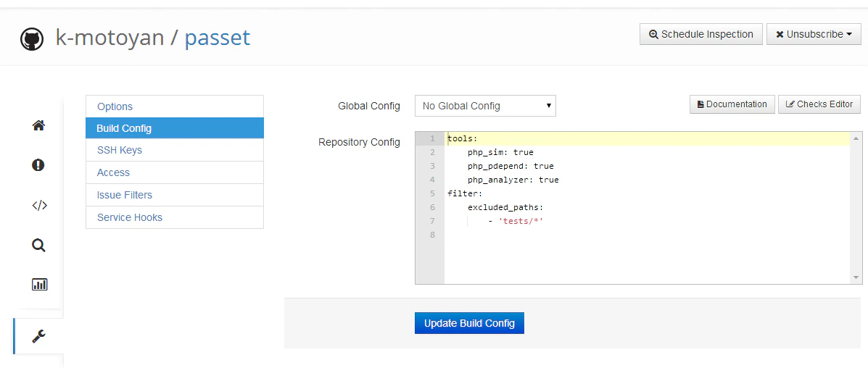Open the code brackets icon in sidebar

click(39, 205)
